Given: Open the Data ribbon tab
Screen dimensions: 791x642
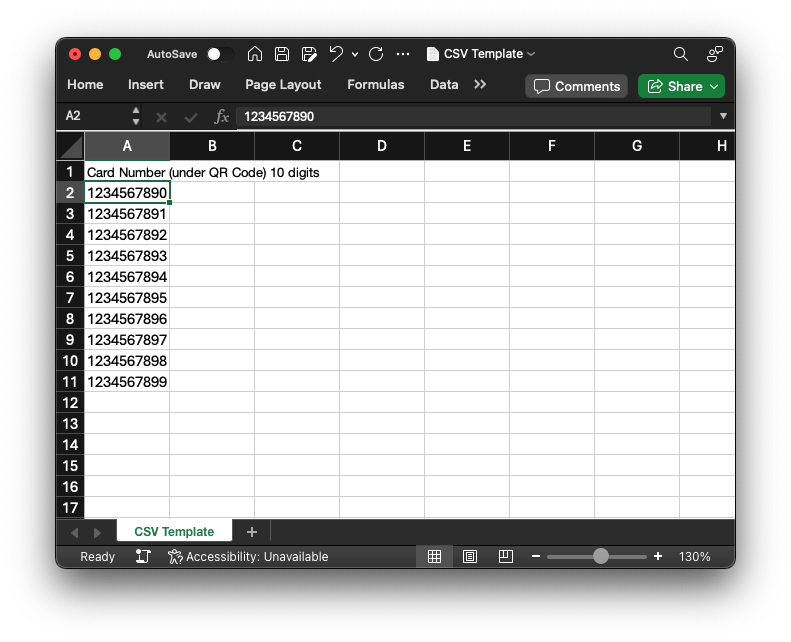Looking at the screenshot, I should (x=444, y=85).
